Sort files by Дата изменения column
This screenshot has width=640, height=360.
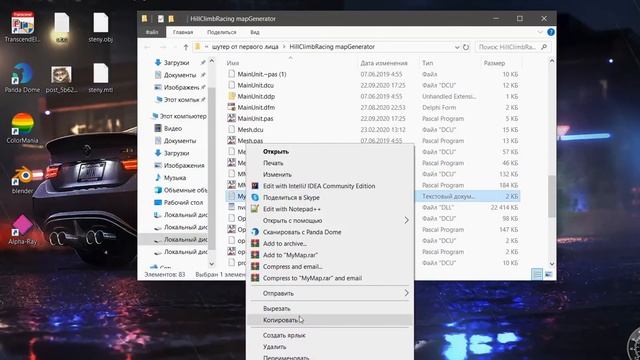click(x=384, y=63)
